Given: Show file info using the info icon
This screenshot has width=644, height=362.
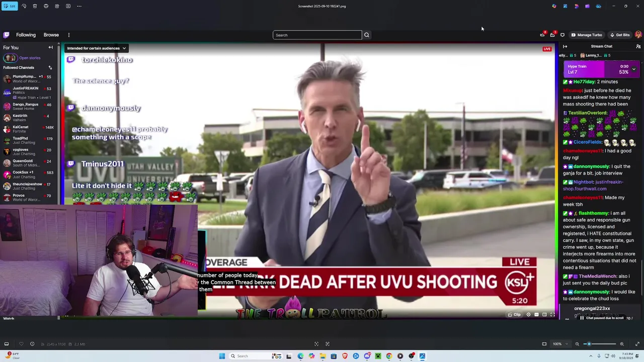Looking at the screenshot, I should point(32,344).
